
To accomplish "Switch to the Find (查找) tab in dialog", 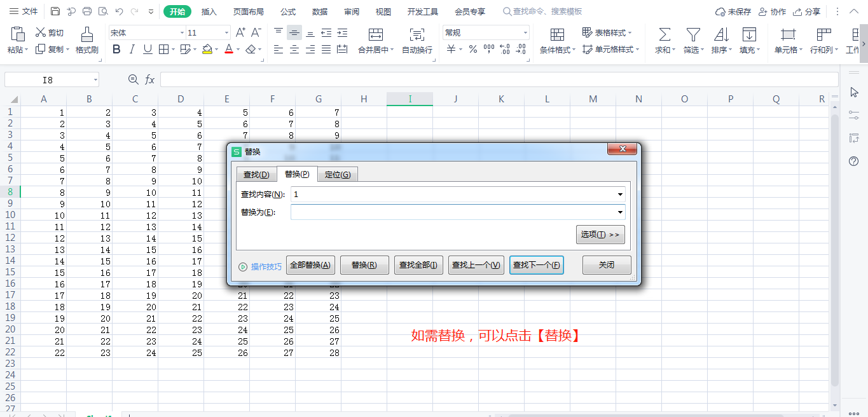I will [x=256, y=174].
